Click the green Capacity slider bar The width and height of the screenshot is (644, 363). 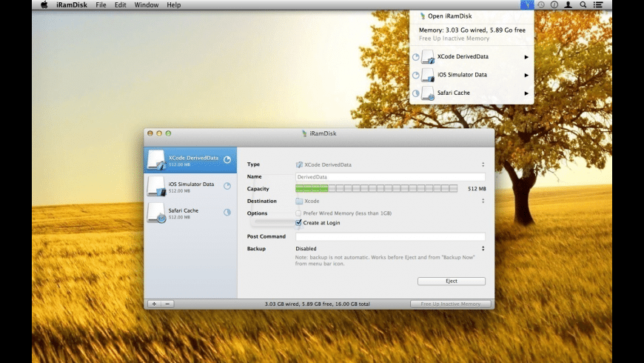[376, 189]
